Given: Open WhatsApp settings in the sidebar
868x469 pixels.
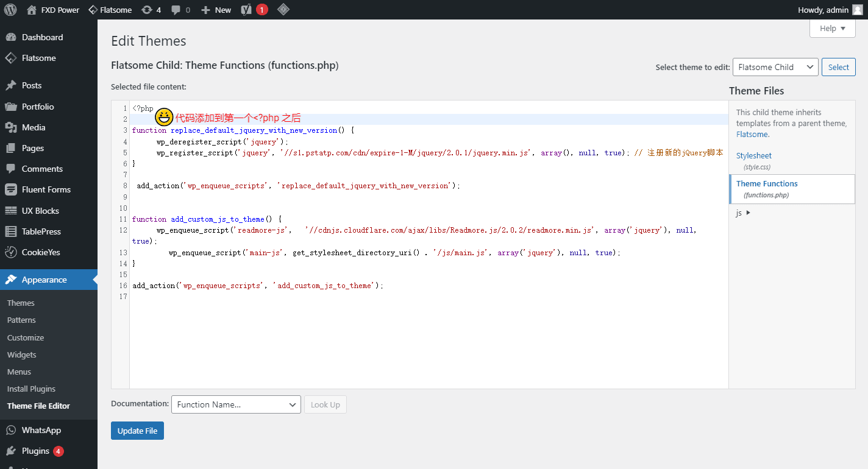Looking at the screenshot, I should (41, 430).
